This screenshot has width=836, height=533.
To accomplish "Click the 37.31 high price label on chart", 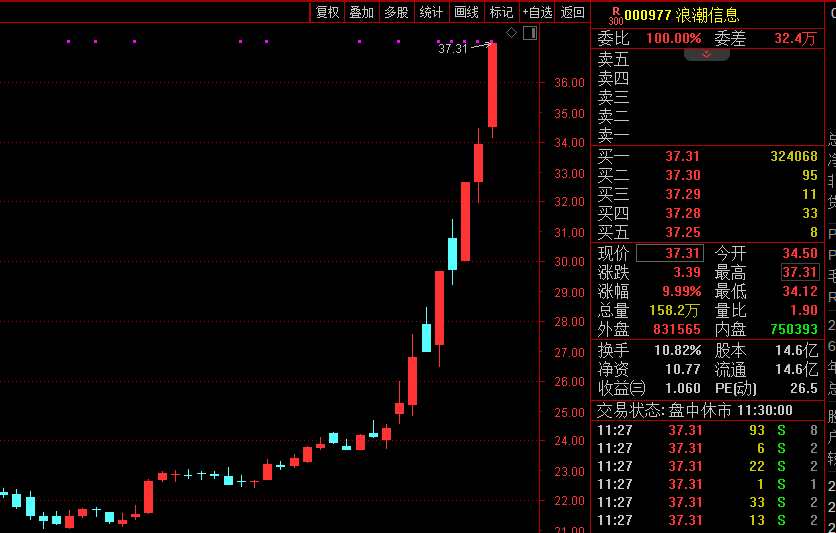I will click(452, 49).
